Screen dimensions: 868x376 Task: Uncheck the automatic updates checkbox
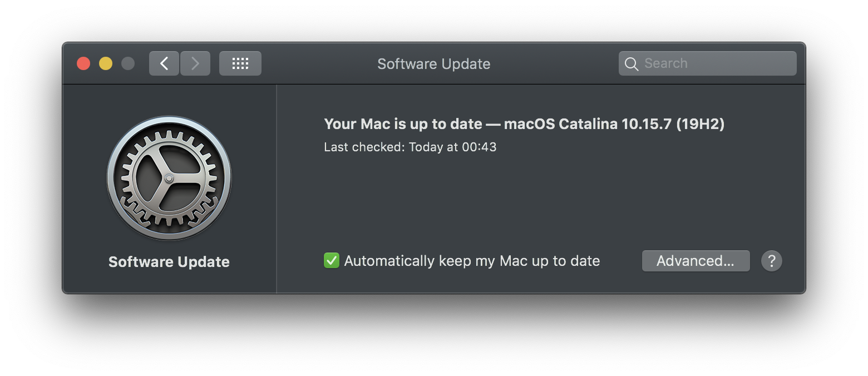pos(332,260)
